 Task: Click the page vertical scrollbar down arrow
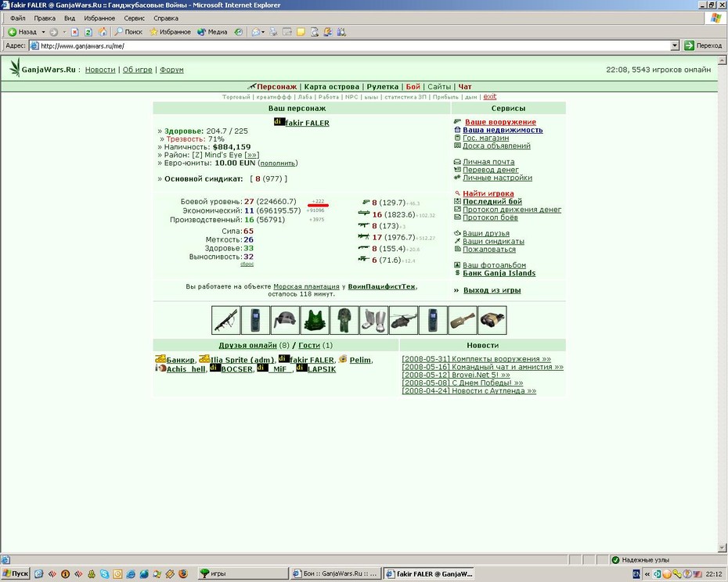(722, 548)
